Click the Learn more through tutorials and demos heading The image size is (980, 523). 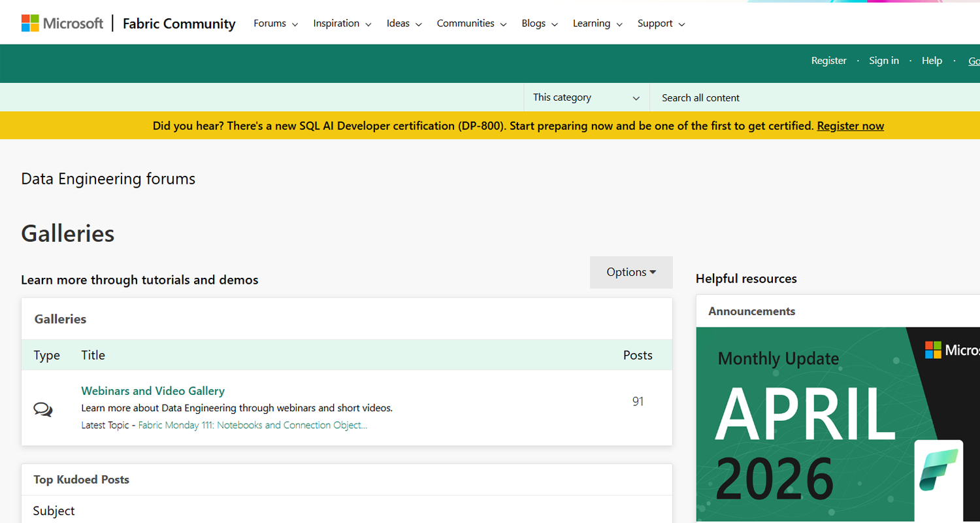point(140,280)
